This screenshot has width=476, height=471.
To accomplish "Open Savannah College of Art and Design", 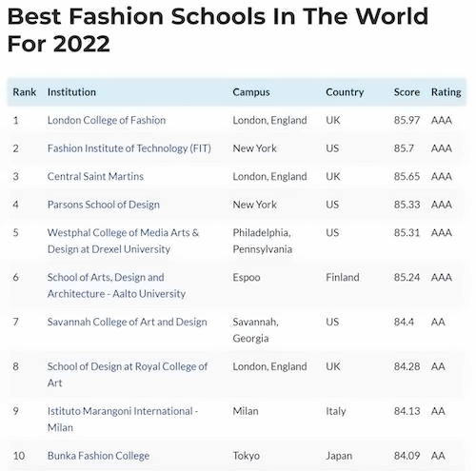I will pyautogui.click(x=128, y=322).
